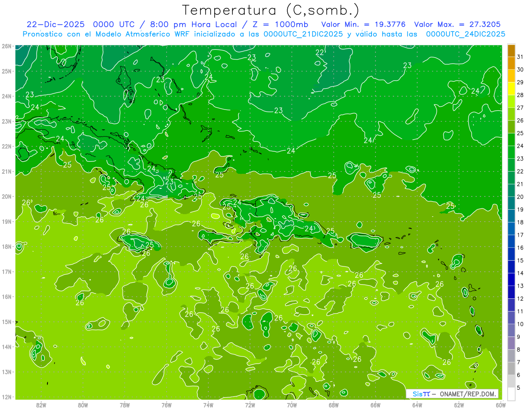
Task: Click the color bar label "13"
Action: pyautogui.click(x=520, y=286)
